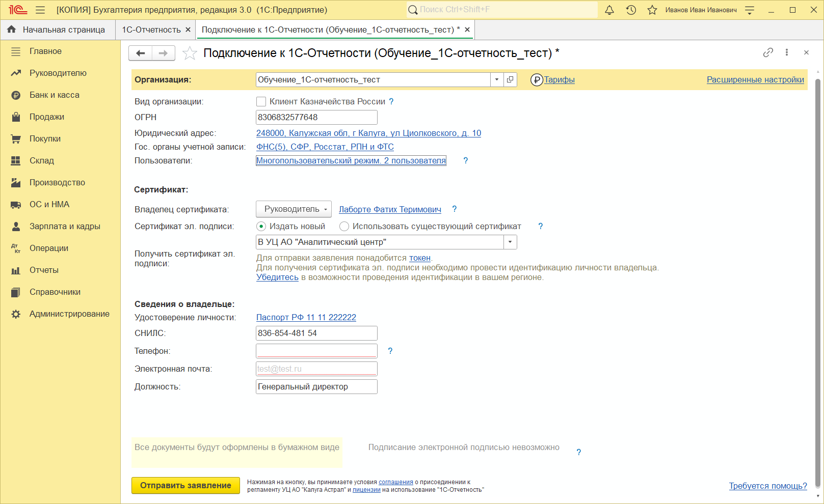Select the Подключение к 1С-Отчетности tab
This screenshot has height=504, width=824.
331,30
